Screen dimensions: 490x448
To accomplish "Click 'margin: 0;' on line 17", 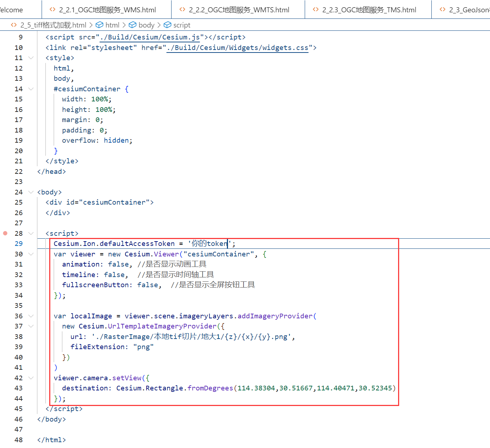I will point(83,120).
